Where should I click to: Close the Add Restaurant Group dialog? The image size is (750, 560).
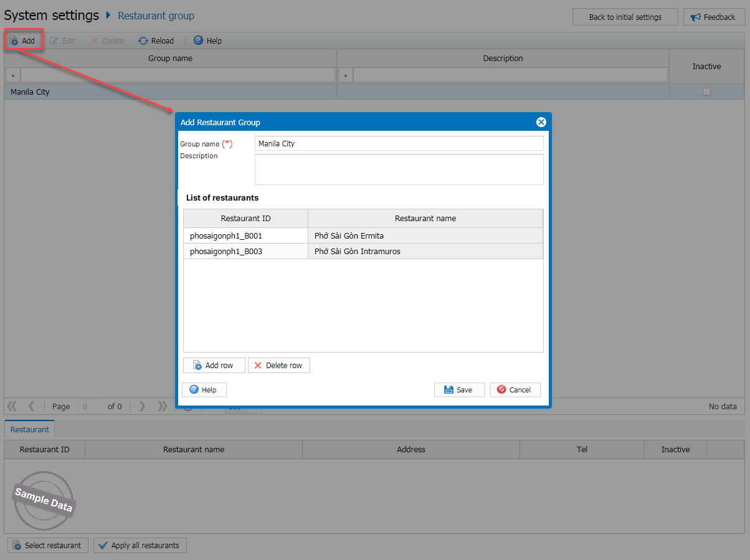click(541, 122)
